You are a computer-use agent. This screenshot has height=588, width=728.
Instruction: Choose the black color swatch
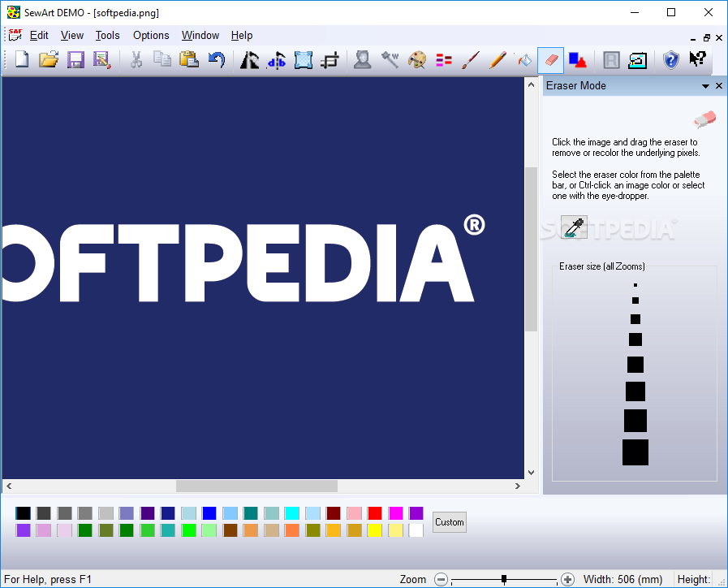(x=23, y=513)
